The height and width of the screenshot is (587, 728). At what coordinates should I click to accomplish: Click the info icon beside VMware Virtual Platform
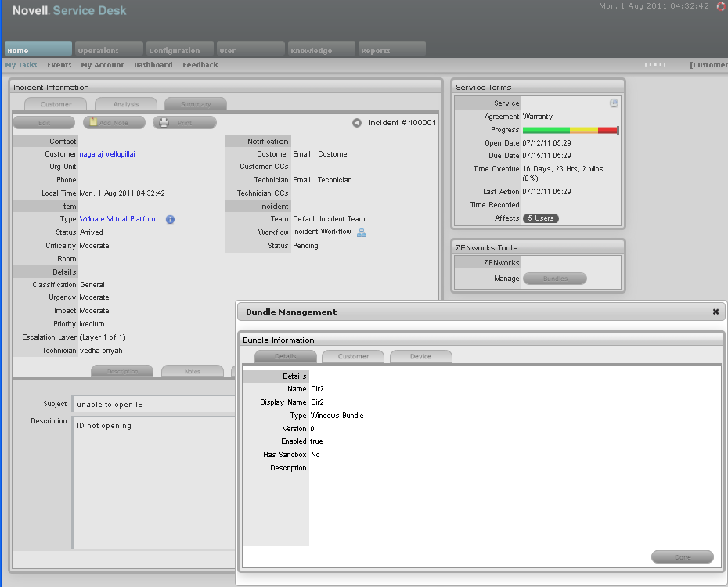click(x=170, y=220)
